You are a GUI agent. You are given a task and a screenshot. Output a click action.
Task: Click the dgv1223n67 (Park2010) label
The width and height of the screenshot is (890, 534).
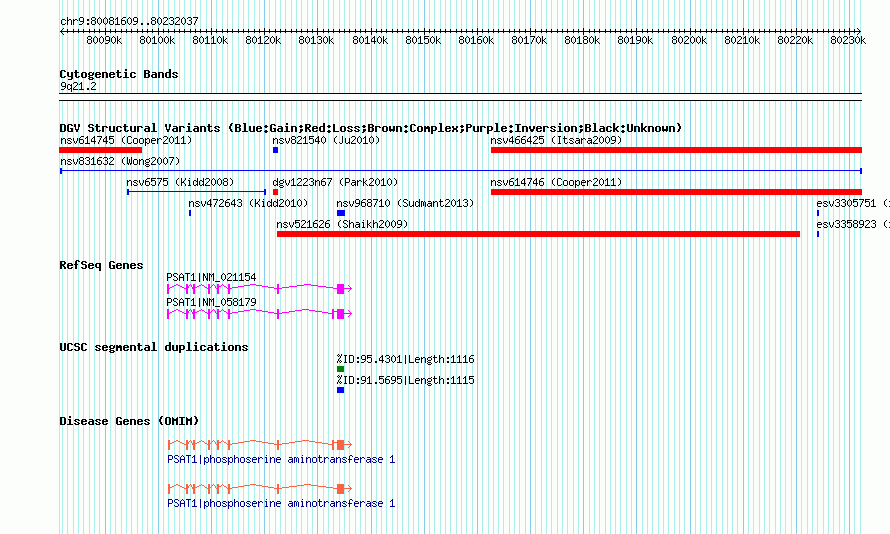point(335,182)
